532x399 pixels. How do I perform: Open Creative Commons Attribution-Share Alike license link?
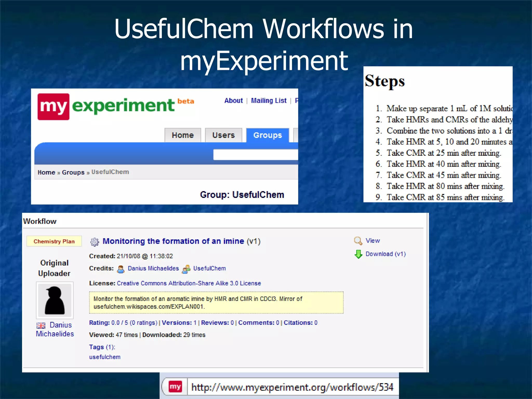pyautogui.click(x=189, y=283)
